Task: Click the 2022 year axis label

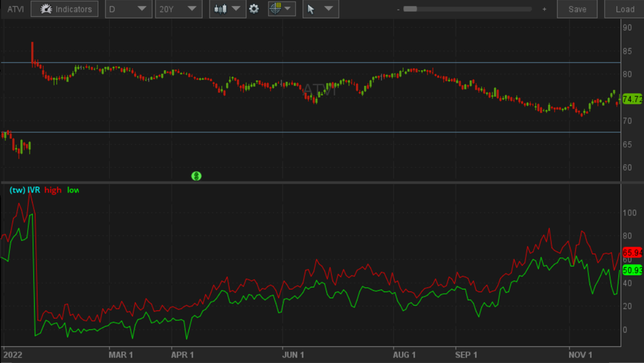Action: click(13, 355)
